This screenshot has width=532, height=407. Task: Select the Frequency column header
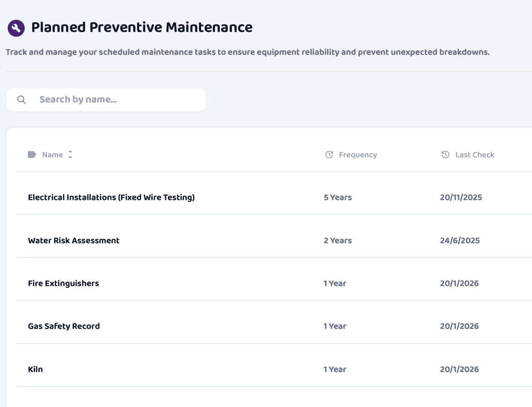coord(358,154)
